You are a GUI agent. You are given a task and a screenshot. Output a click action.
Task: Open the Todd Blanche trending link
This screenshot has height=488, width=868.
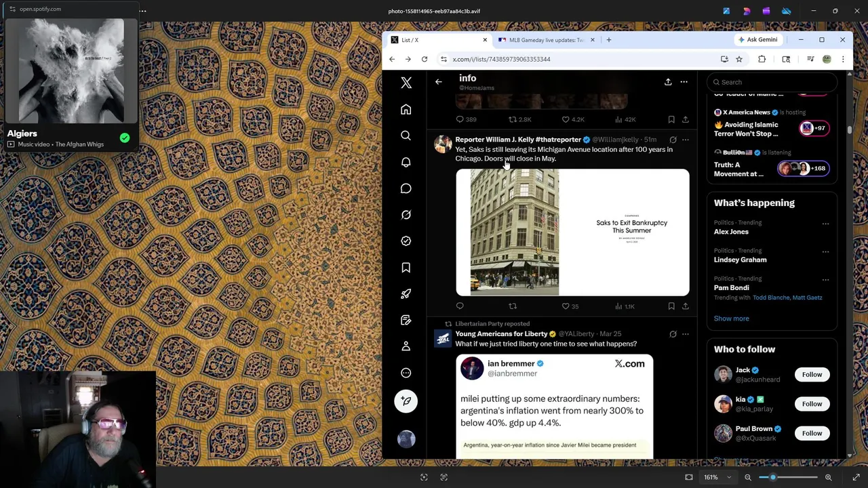(772, 298)
